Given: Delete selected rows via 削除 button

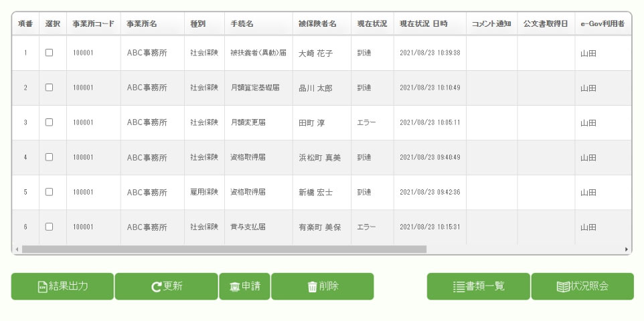Looking at the screenshot, I should [x=323, y=286].
